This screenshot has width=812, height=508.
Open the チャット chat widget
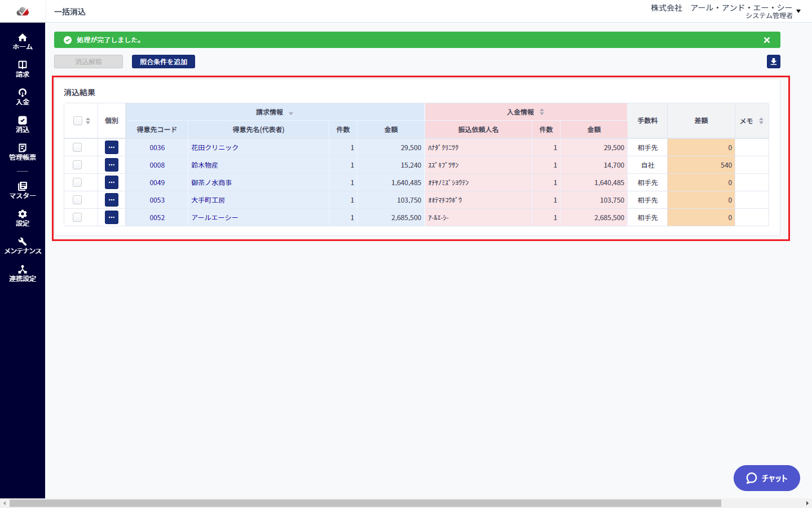click(x=767, y=478)
